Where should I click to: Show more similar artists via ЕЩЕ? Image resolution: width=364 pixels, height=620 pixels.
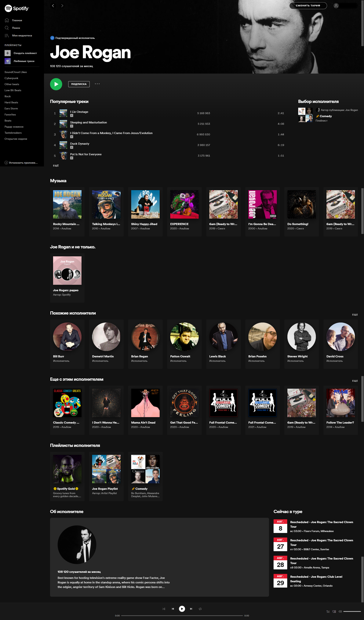point(355,315)
